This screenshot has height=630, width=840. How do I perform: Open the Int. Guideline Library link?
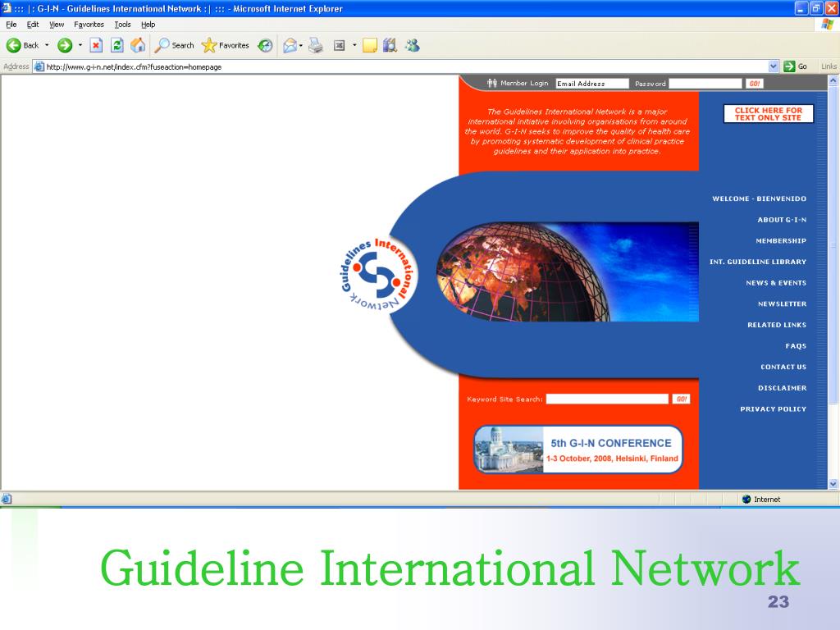coord(757,262)
